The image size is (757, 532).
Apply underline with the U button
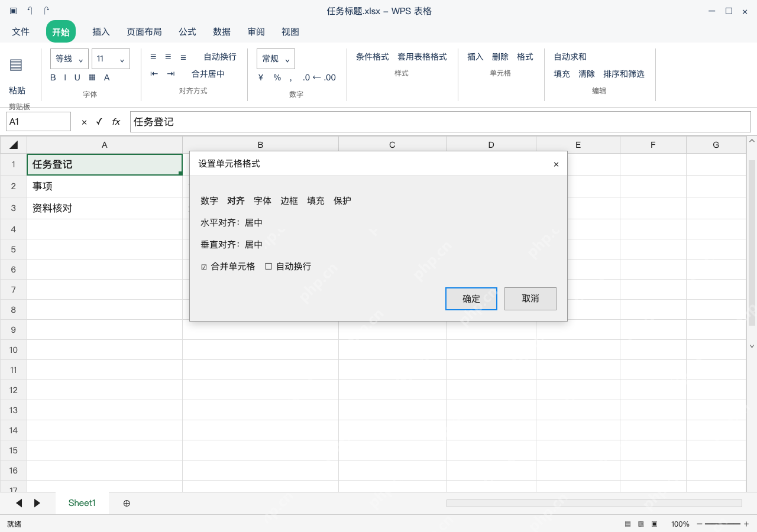coord(77,77)
